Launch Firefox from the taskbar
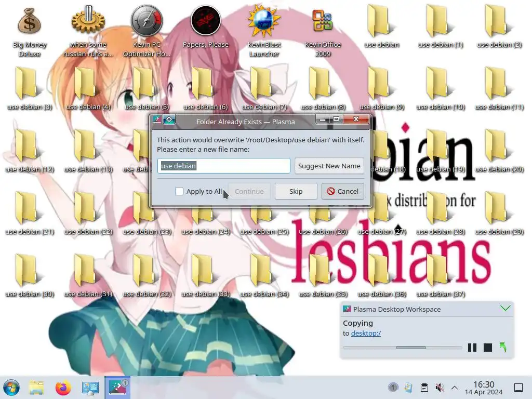Viewport: 532px width, 399px height. tap(63, 388)
